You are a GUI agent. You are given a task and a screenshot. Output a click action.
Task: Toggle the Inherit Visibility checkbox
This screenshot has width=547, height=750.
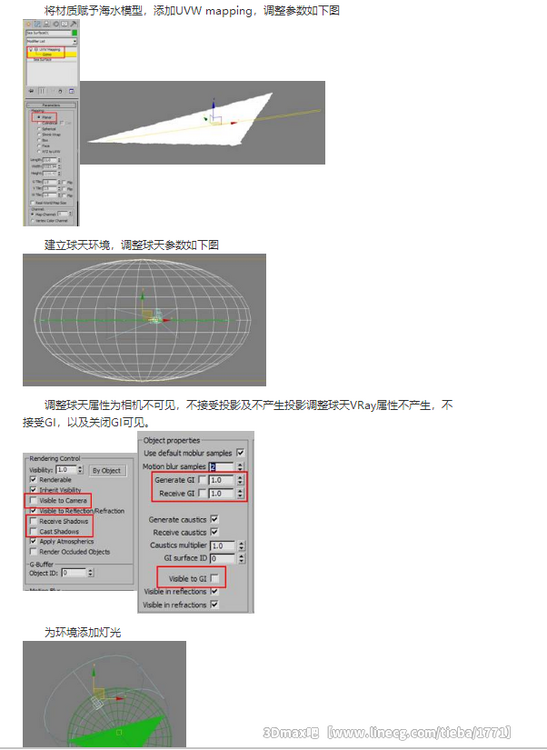click(x=33, y=489)
